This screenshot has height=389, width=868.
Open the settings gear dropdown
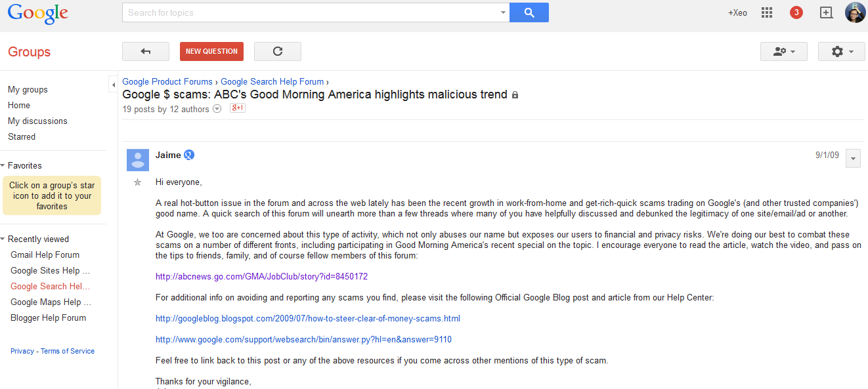[842, 51]
